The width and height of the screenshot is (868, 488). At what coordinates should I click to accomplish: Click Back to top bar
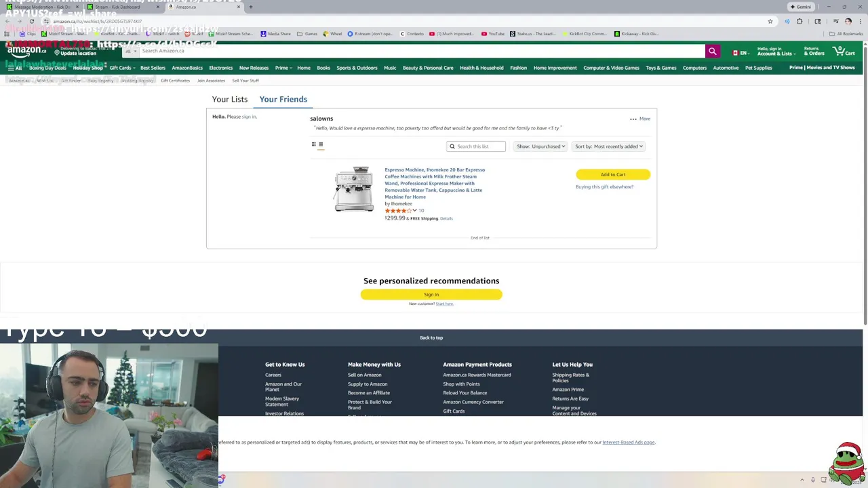pyautogui.click(x=431, y=338)
